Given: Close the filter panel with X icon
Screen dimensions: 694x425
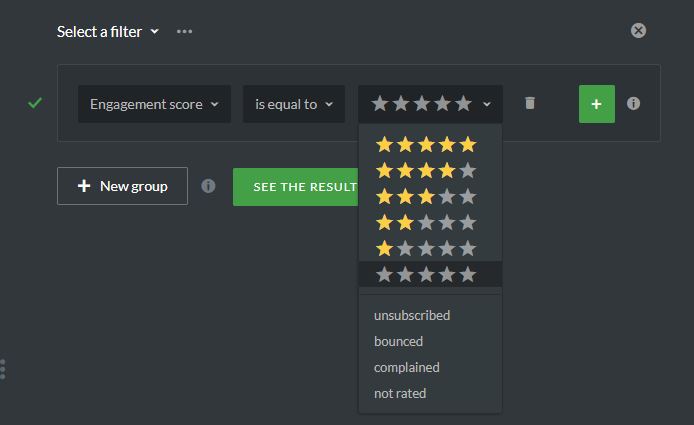Looking at the screenshot, I should 638,31.
